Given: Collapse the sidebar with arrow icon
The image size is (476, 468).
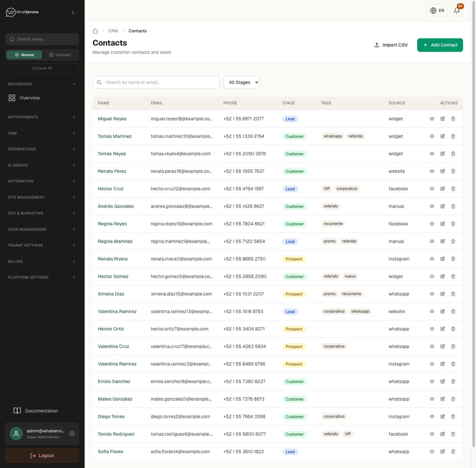Looking at the screenshot, I should click(73, 12).
